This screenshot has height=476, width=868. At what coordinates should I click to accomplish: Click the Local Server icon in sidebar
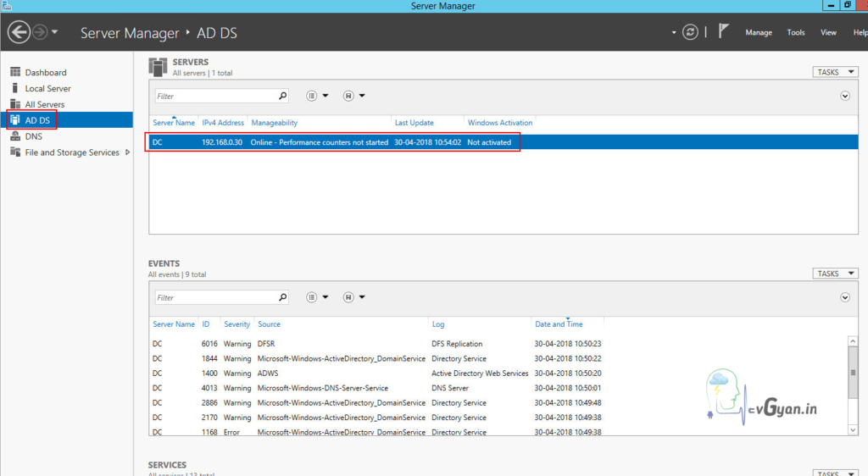pyautogui.click(x=15, y=88)
